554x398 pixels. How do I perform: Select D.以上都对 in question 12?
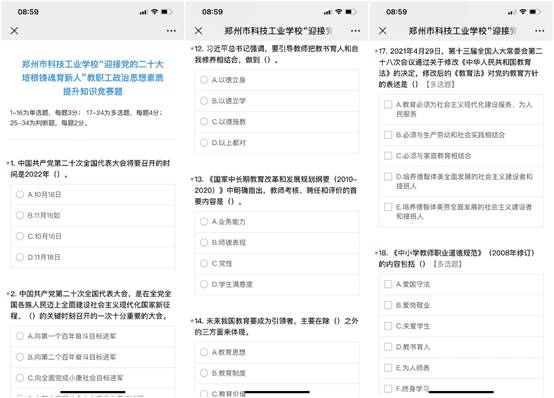(277, 143)
